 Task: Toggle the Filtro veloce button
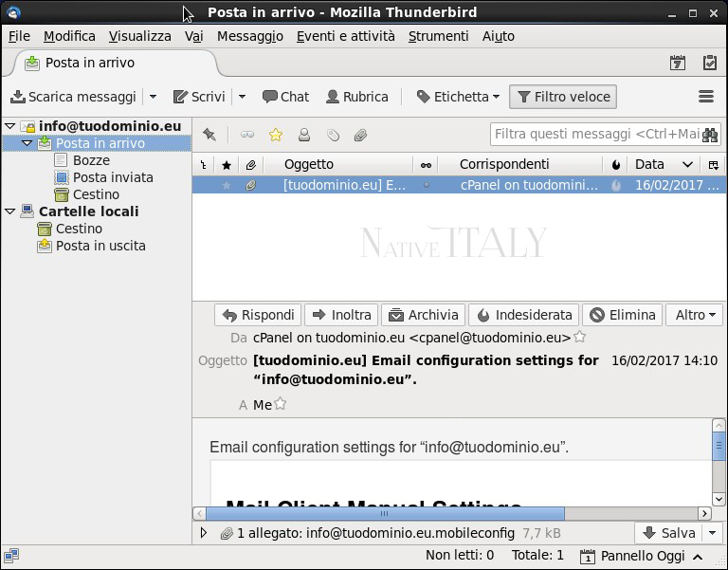[563, 97]
